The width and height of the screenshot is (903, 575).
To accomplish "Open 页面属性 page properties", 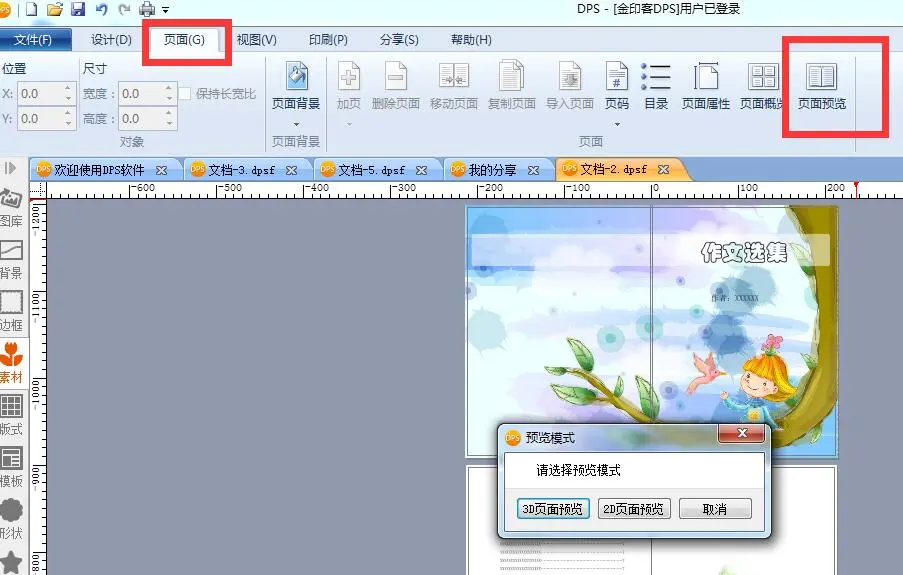I will tap(706, 85).
